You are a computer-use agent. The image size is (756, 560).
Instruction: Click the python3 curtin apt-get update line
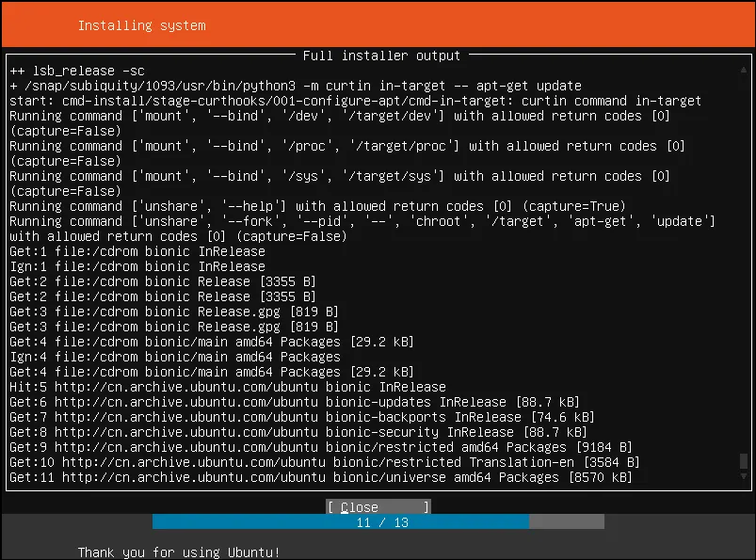coord(295,86)
